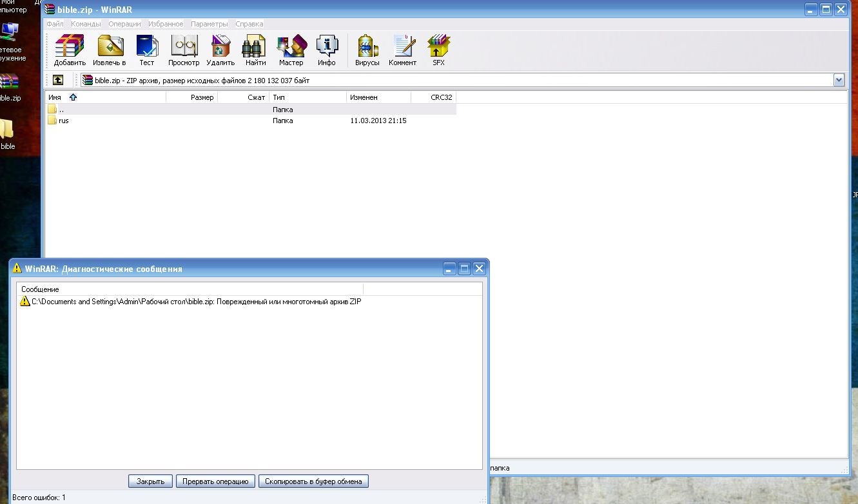Sort file list by Размер column
Screen dimensions: 858x504
click(192, 97)
